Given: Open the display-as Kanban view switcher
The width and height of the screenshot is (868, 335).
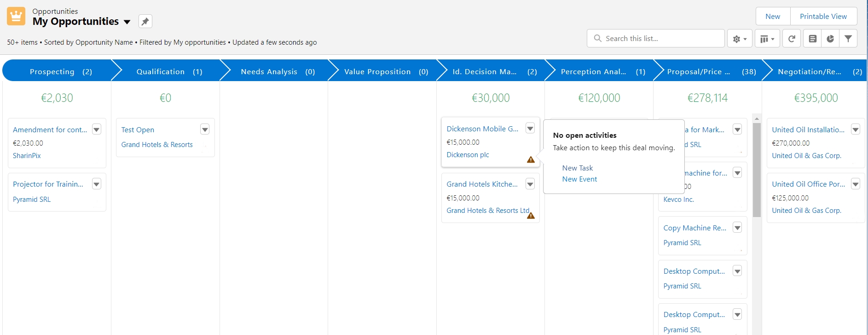Looking at the screenshot, I should (x=767, y=39).
